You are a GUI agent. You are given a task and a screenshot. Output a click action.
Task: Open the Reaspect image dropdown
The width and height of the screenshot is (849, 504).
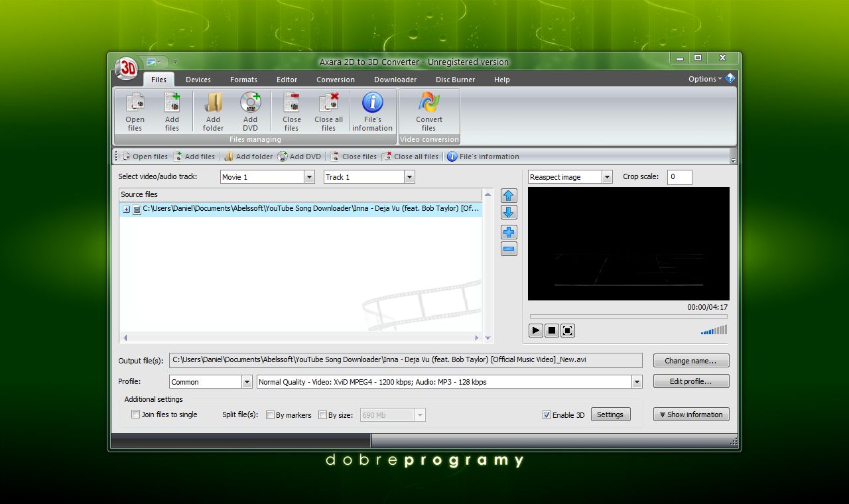pos(607,177)
